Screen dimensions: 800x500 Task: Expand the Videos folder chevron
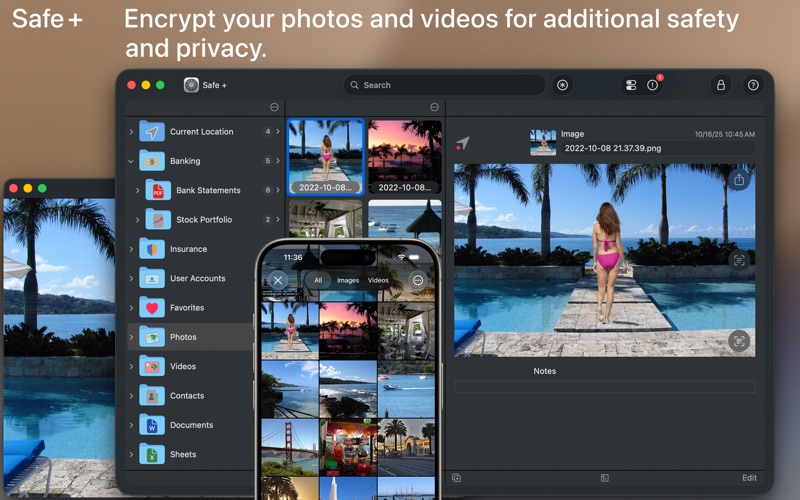pos(131,366)
